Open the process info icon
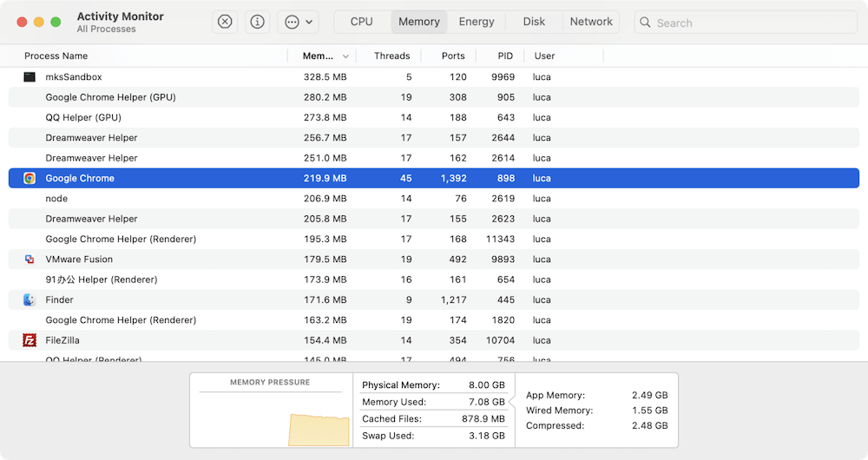 [x=257, y=22]
